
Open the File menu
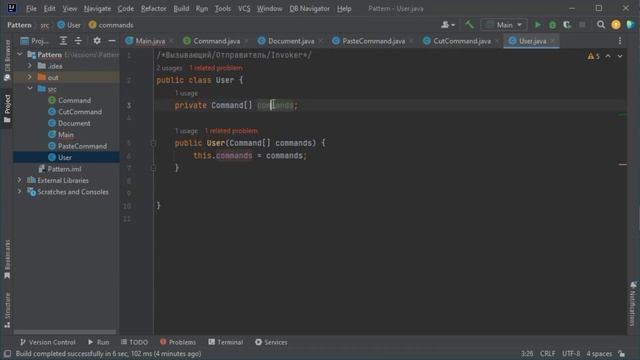click(x=31, y=8)
